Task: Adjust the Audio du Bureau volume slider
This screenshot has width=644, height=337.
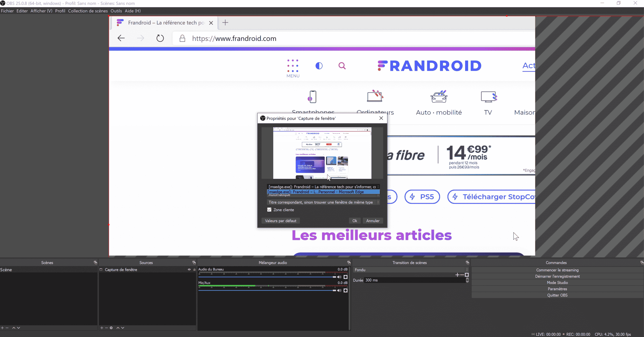Action: 267,277
